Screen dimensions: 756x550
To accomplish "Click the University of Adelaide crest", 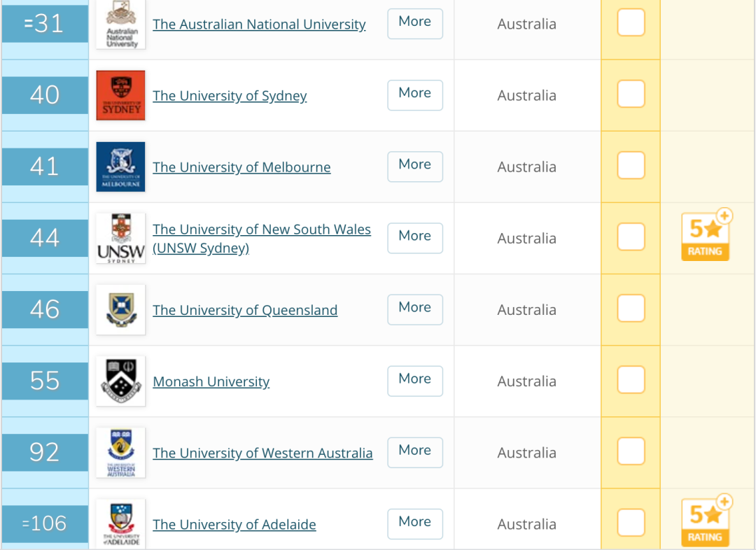I will pos(120,523).
